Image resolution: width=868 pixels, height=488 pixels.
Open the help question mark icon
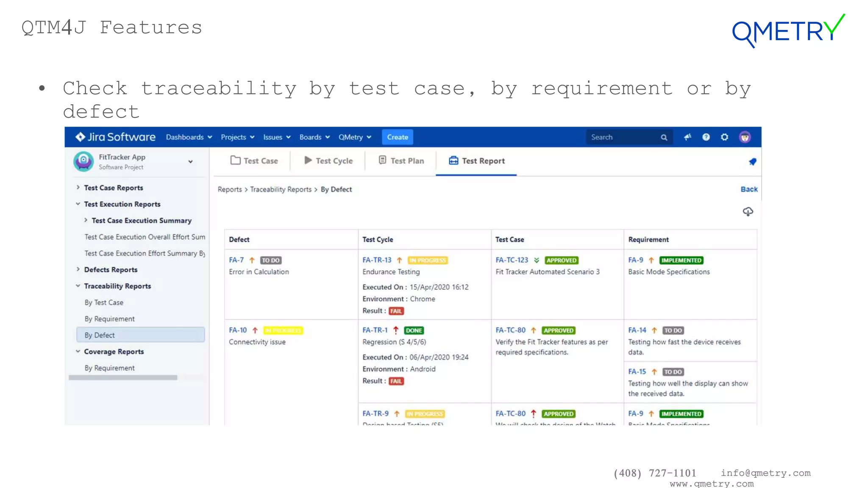706,137
